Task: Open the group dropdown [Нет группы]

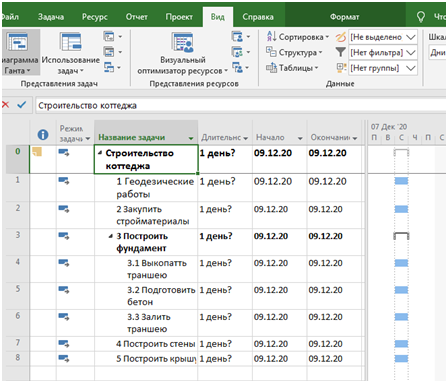Action: pos(411,68)
